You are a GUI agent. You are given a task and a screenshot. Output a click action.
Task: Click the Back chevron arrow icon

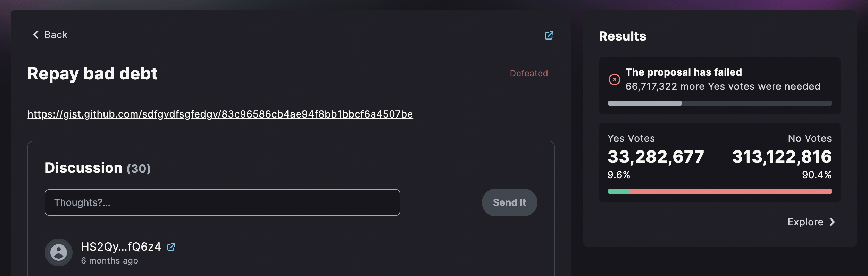pos(36,35)
